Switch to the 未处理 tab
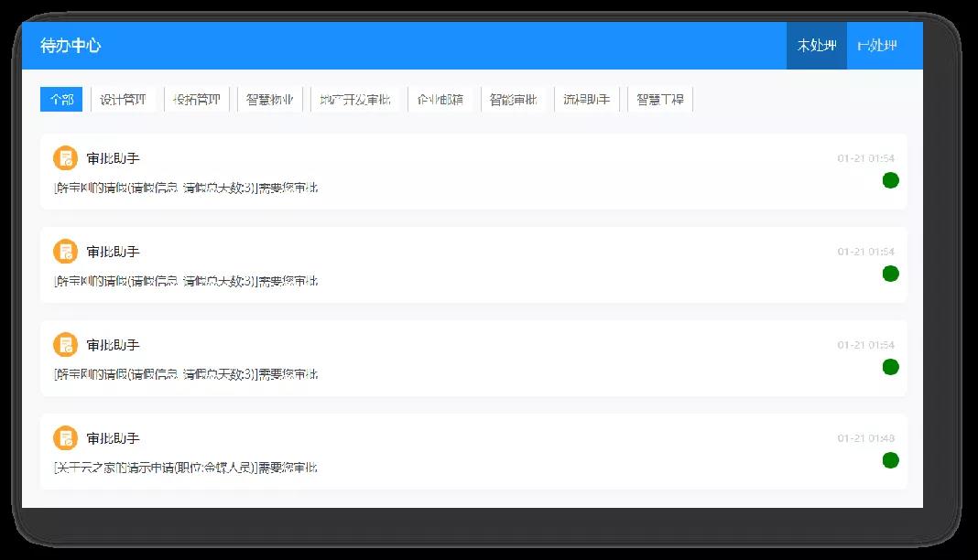Screen dimensions: 978x560 tap(816, 46)
